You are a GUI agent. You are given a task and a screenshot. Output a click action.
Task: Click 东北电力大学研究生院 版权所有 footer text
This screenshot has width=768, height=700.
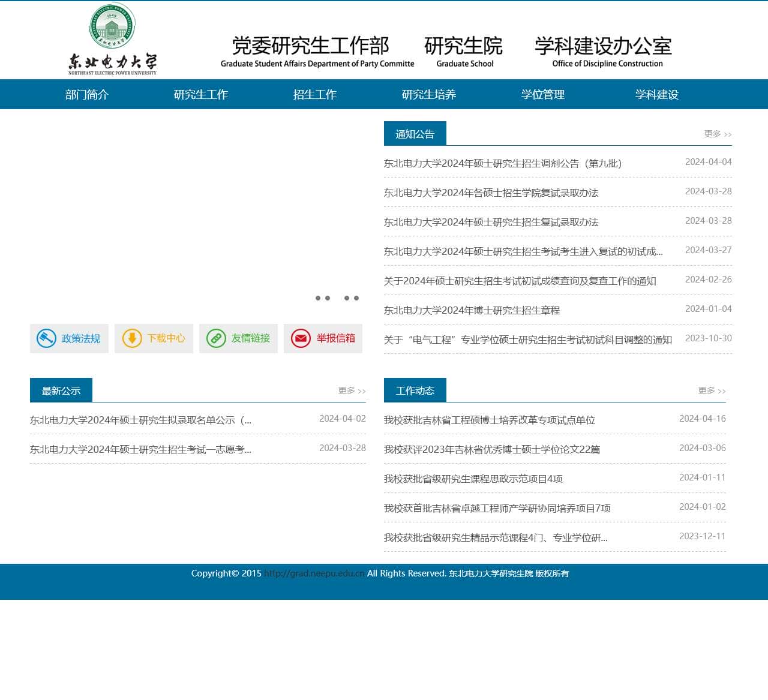[509, 573]
